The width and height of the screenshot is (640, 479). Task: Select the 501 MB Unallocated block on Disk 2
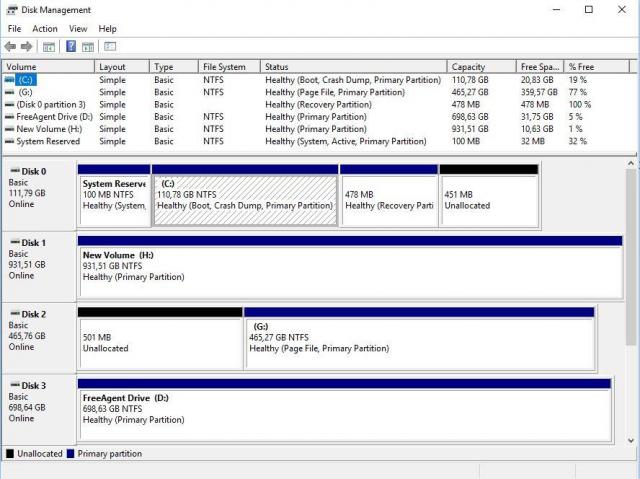point(159,343)
